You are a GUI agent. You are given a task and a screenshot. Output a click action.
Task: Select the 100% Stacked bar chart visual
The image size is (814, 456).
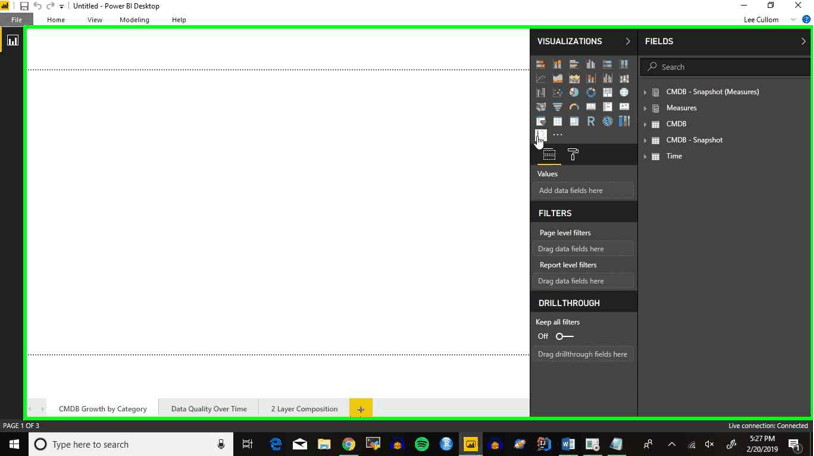(607, 64)
